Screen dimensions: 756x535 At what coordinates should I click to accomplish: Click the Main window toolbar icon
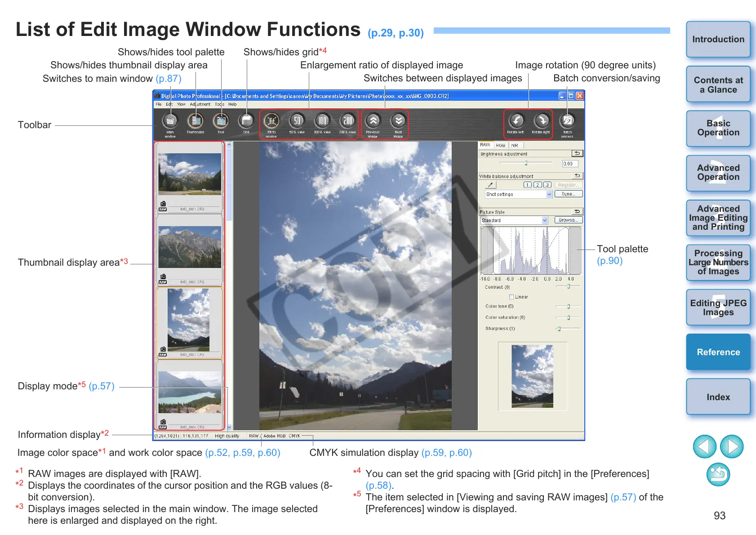170,120
